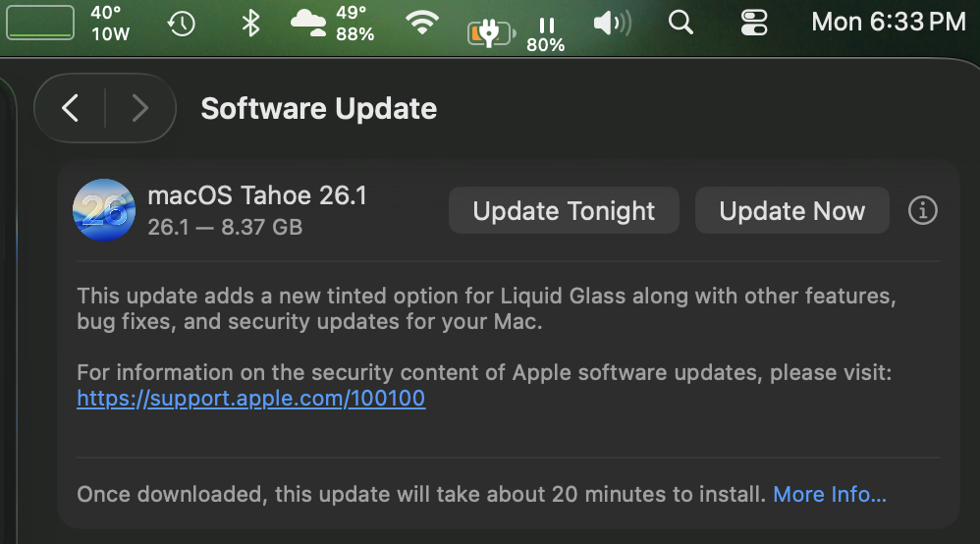
Task: Click the info icon beside Update Now
Action: tap(922, 210)
